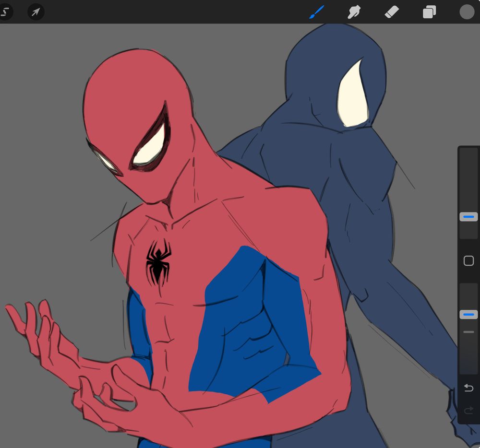Screen dimensions: 480x448
Task: Open the Selection tool
Action: click(x=5, y=12)
